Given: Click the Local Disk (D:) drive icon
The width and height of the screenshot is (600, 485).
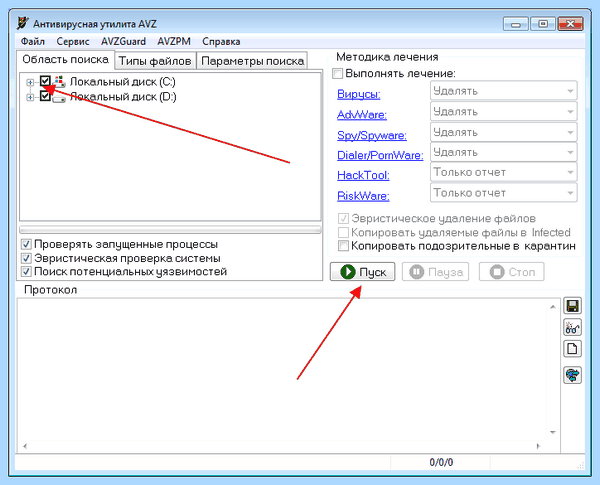Looking at the screenshot, I should (59, 98).
